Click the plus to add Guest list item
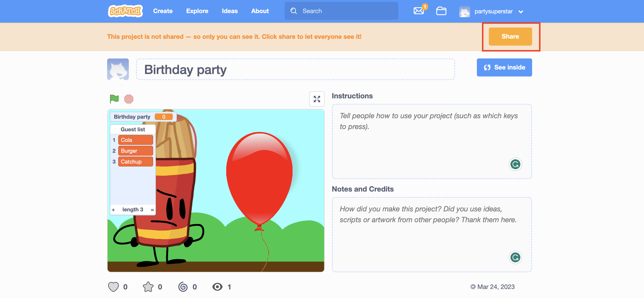Viewport: 644px width, 298px height. 113,210
